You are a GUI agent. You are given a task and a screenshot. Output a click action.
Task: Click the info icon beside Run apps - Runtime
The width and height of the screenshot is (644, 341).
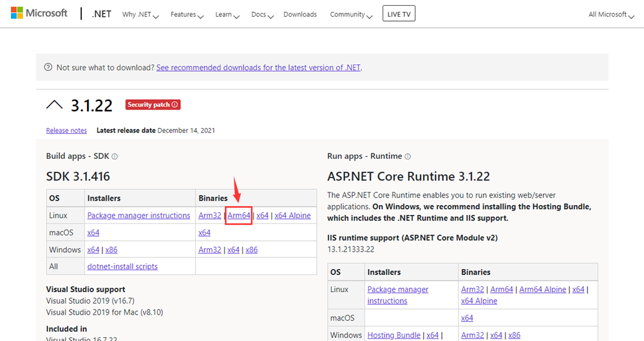click(x=408, y=156)
